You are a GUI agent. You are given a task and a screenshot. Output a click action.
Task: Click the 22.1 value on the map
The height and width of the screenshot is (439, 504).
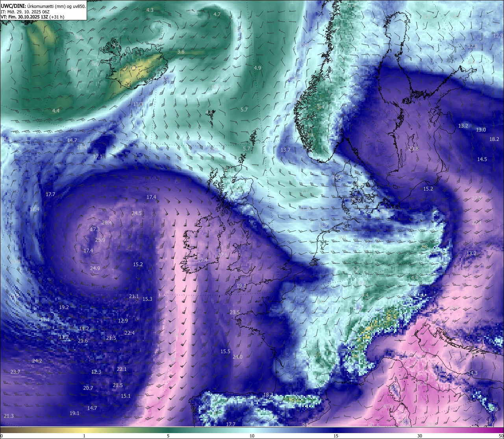click(122, 369)
